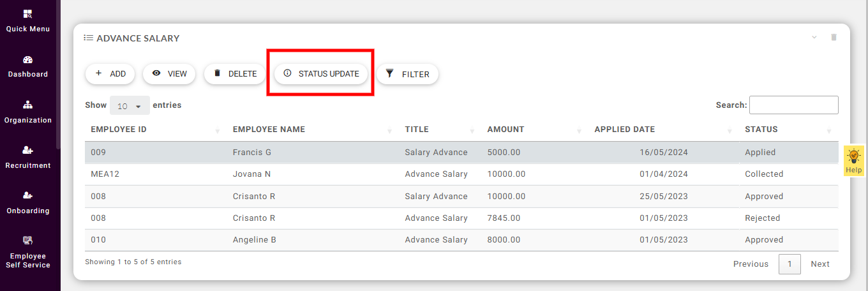Click the Add button
This screenshot has height=291, width=868.
coord(110,74)
